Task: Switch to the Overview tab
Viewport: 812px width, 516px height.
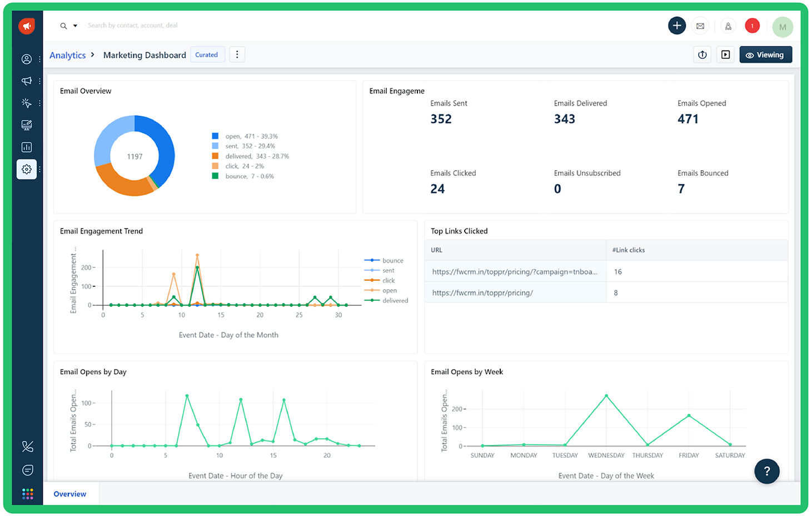Action: 69,494
